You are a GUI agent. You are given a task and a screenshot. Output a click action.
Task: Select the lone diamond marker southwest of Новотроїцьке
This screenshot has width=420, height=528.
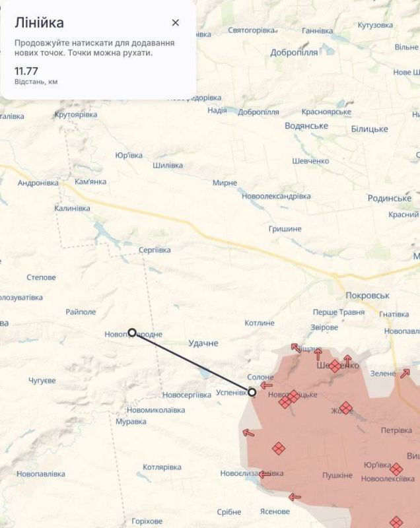279,449
